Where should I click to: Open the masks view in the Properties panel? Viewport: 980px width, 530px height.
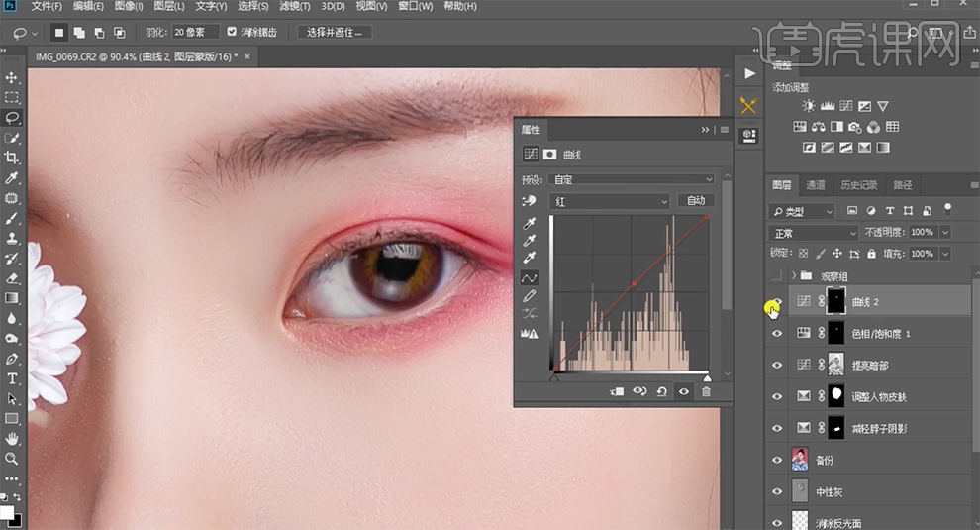pos(549,154)
